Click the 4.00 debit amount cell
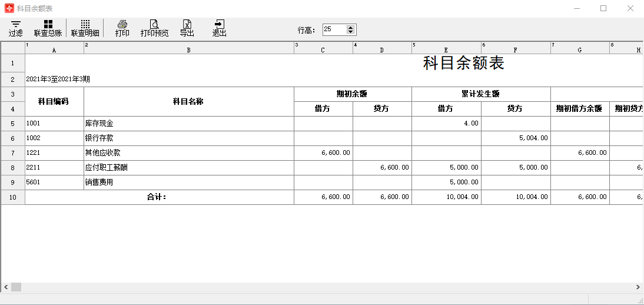The width and height of the screenshot is (644, 305). [446, 123]
